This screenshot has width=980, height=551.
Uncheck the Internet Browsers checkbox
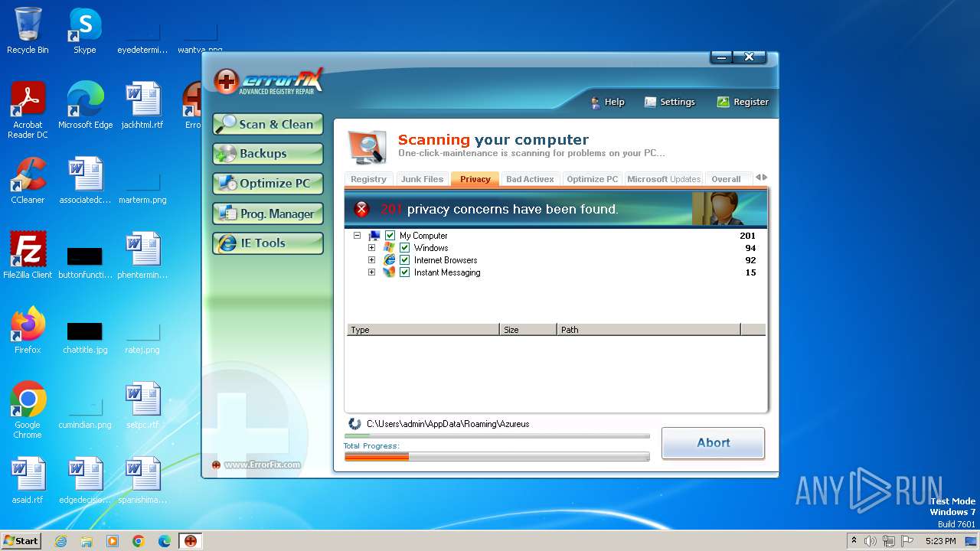pyautogui.click(x=405, y=260)
